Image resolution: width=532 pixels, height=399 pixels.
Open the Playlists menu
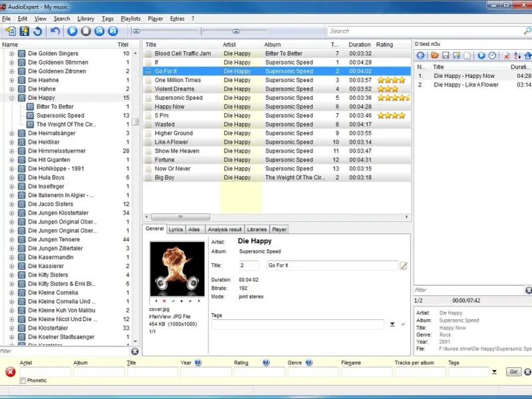tap(130, 19)
